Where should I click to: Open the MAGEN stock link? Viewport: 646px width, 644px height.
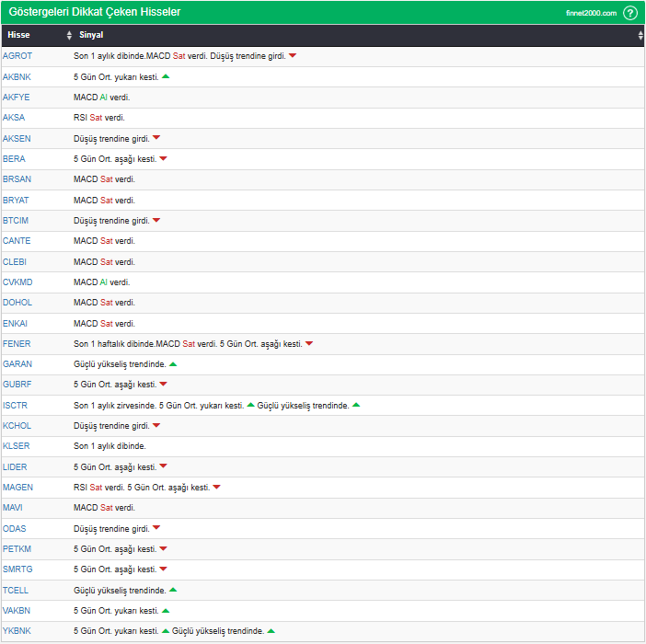click(17, 488)
